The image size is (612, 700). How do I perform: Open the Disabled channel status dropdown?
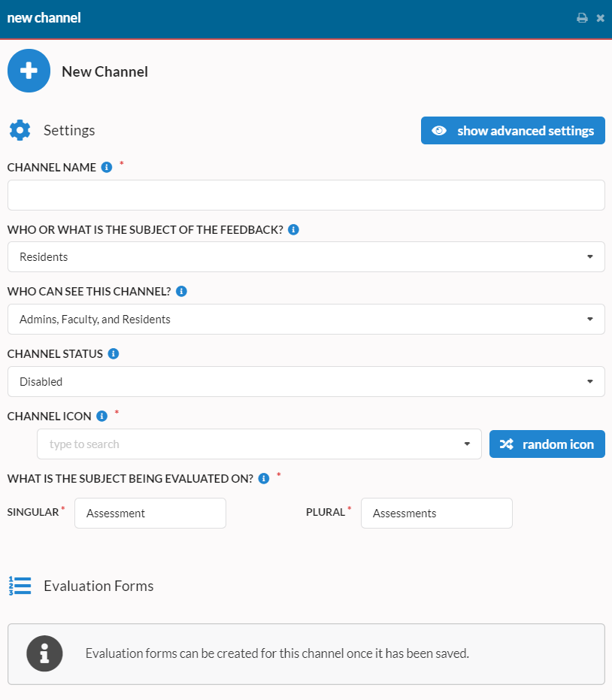[306, 382]
